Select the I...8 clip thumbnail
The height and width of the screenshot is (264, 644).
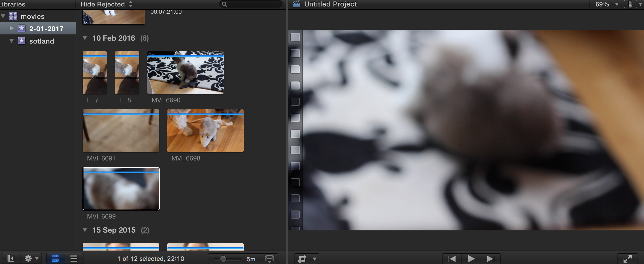coord(127,73)
